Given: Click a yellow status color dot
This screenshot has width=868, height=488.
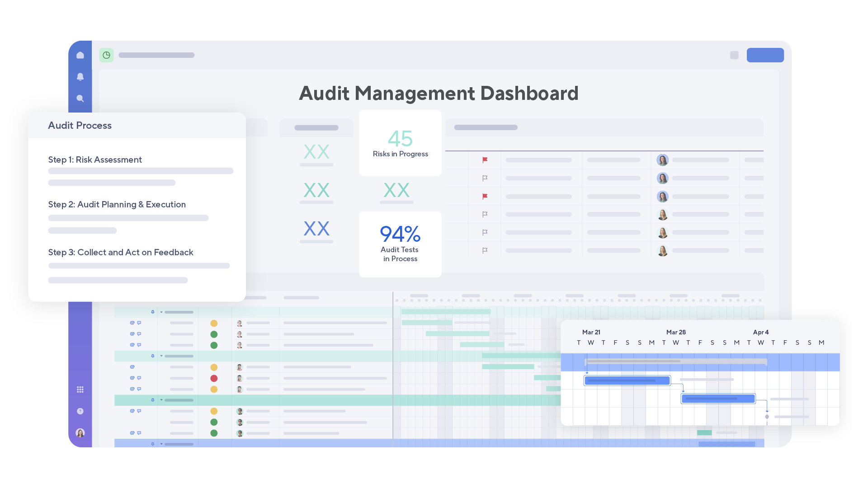Looking at the screenshot, I should click(214, 323).
